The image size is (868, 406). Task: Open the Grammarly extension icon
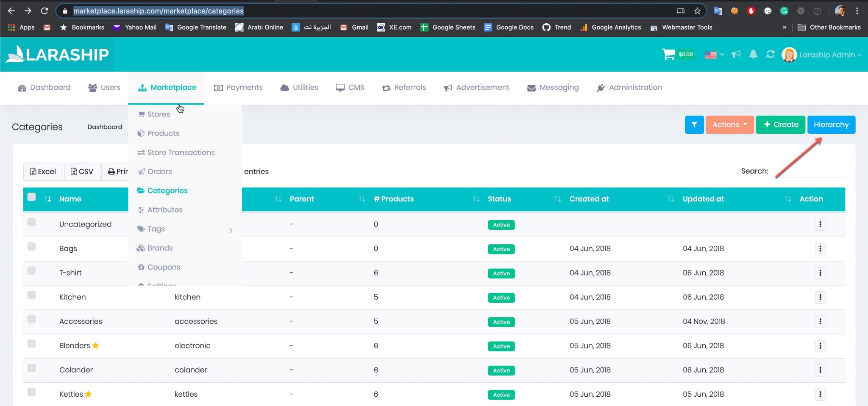[x=784, y=11]
